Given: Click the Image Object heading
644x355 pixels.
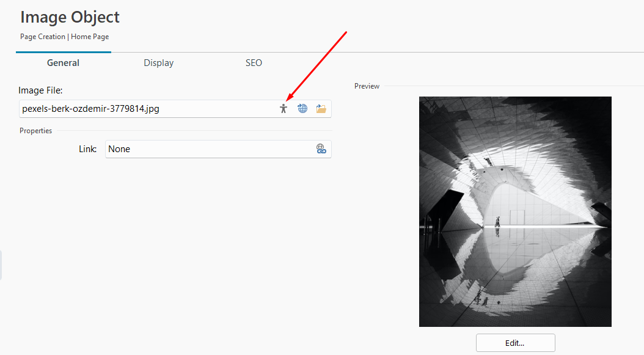Looking at the screenshot, I should tap(70, 17).
